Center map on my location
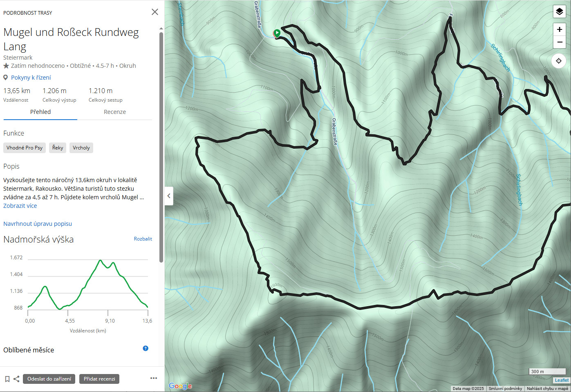The width and height of the screenshot is (571, 392). [559, 61]
